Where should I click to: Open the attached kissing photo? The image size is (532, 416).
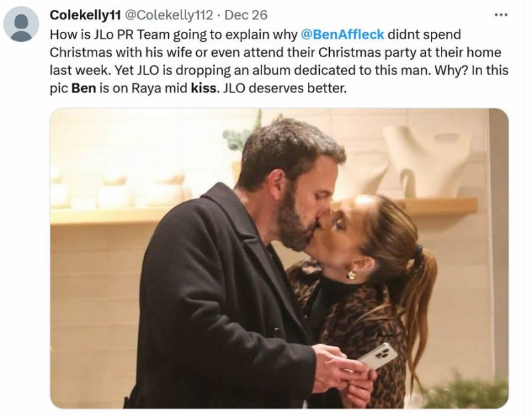point(279,258)
